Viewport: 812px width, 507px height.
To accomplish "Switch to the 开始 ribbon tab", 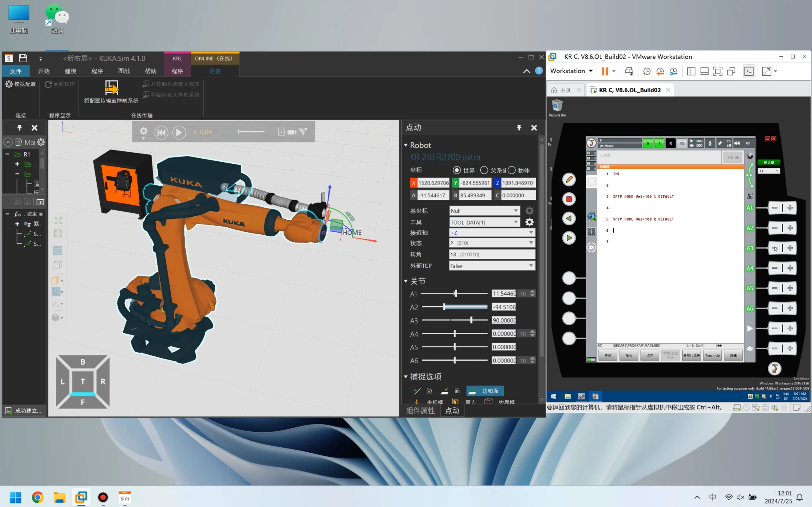I will point(44,71).
